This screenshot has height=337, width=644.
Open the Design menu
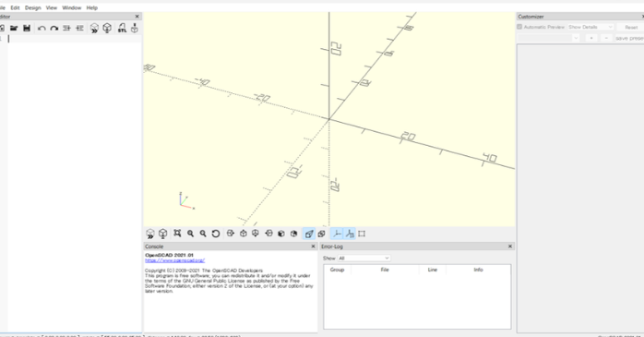click(33, 7)
